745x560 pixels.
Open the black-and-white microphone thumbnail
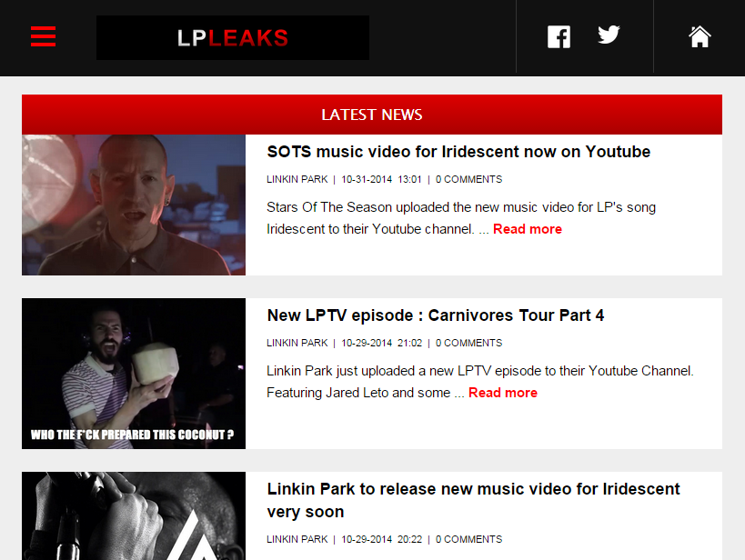coord(134,515)
